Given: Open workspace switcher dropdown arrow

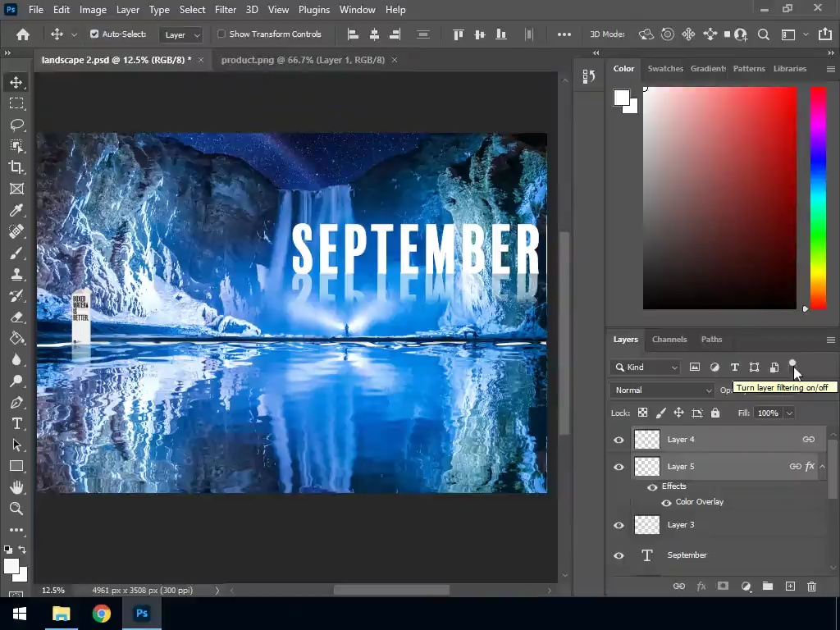Looking at the screenshot, I should [806, 34].
